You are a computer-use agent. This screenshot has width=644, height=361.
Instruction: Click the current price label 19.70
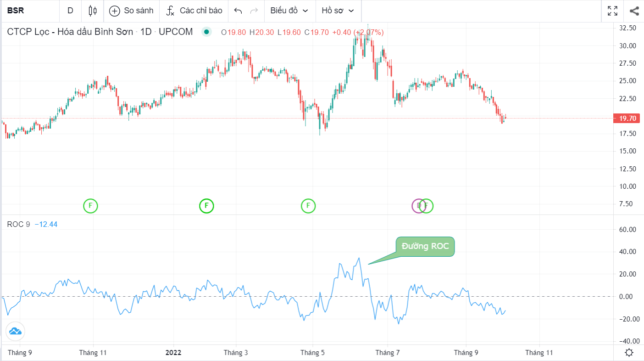[x=627, y=118]
